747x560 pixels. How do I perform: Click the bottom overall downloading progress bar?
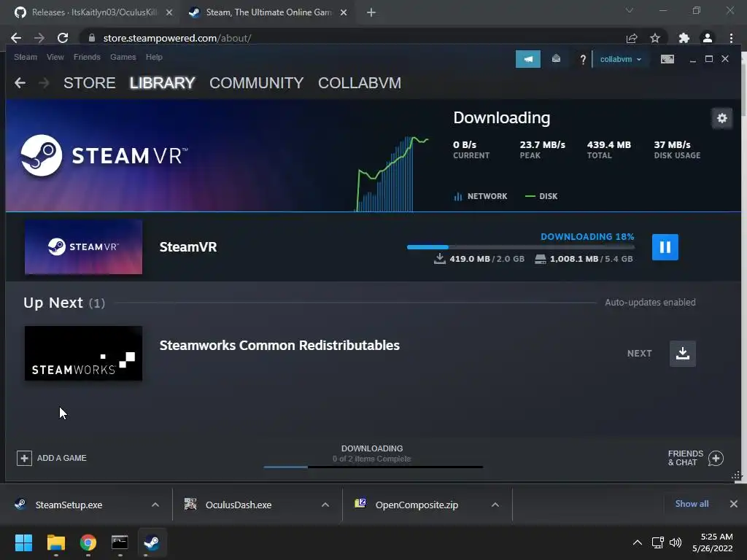point(373,467)
